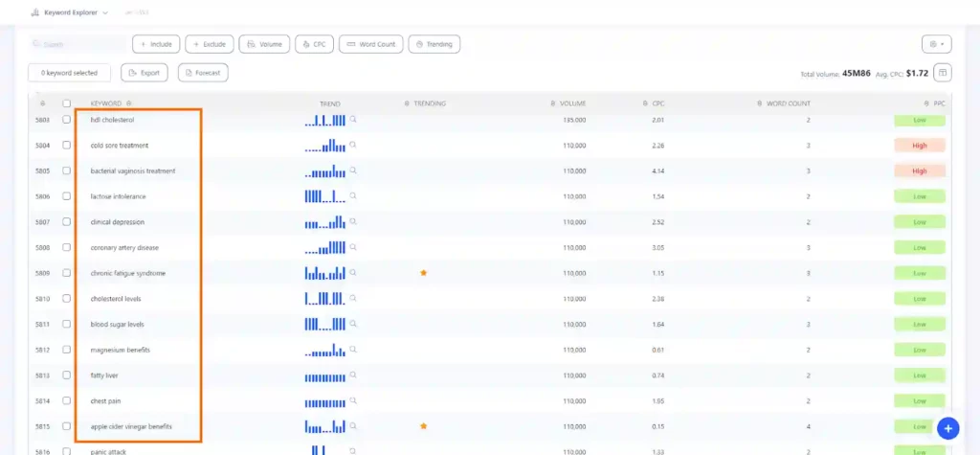Open the Exclude filter
The height and width of the screenshot is (455, 980).
coord(210,44)
